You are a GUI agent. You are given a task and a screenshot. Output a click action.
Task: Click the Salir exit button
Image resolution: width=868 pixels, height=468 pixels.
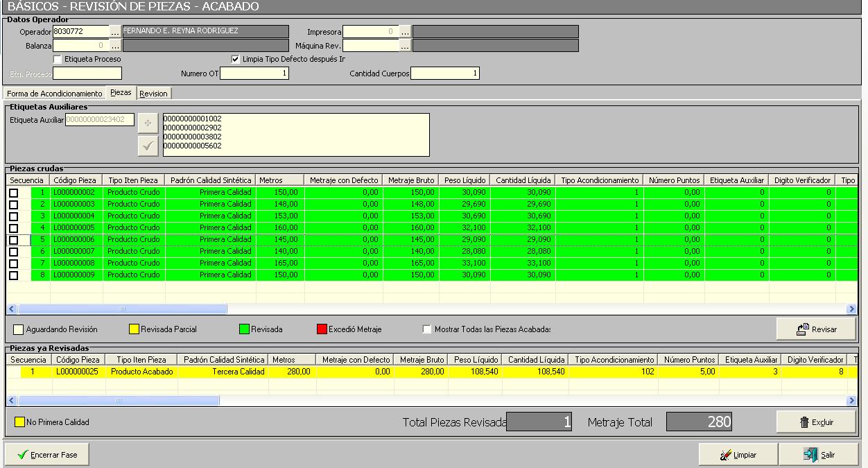click(x=819, y=455)
